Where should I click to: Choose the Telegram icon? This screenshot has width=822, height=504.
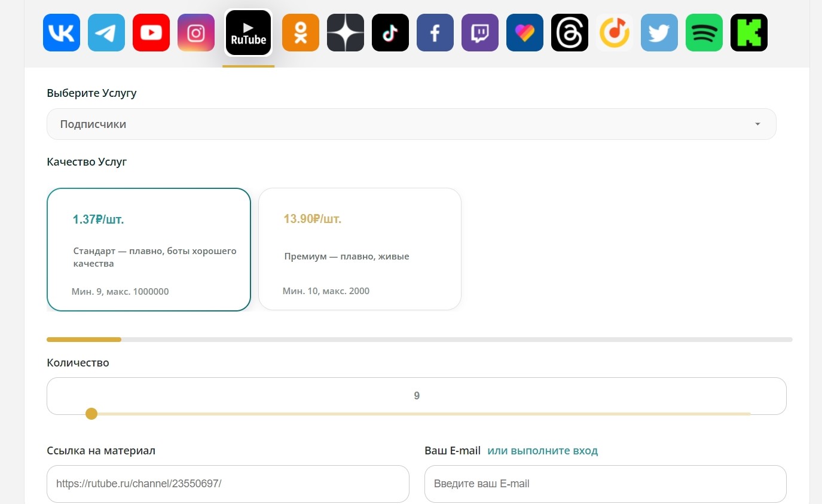(106, 32)
